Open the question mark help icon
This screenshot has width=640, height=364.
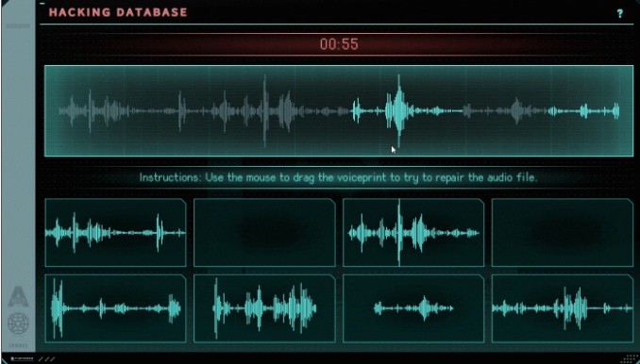pyautogui.click(x=619, y=13)
